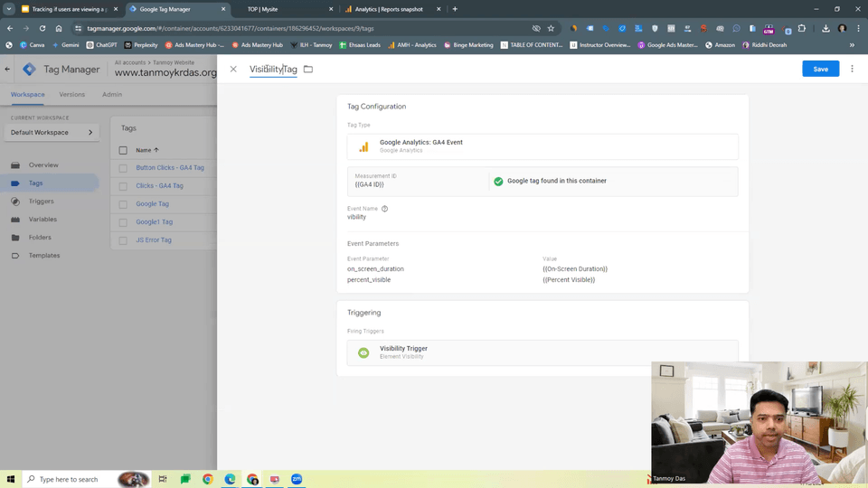Open the ChatGPT bookmark
Image resolution: width=868 pixels, height=488 pixels.
(x=101, y=45)
